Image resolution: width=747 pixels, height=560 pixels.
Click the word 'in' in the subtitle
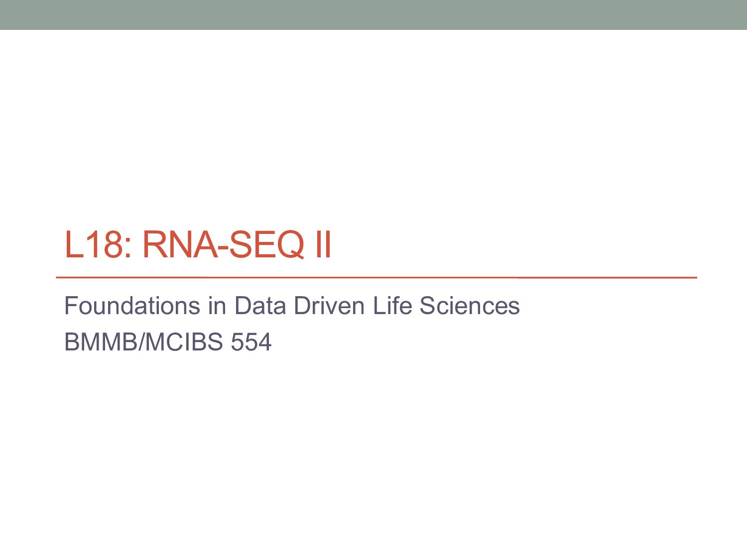(x=217, y=306)
